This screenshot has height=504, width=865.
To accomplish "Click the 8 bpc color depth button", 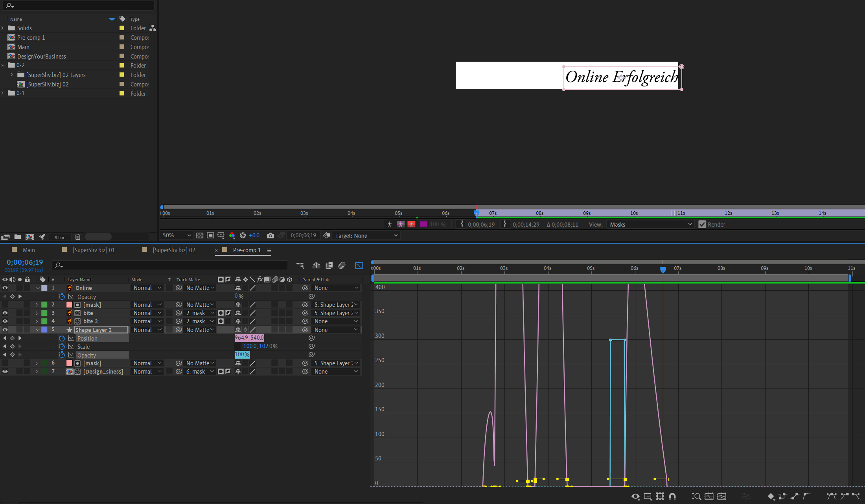I will pyautogui.click(x=60, y=237).
